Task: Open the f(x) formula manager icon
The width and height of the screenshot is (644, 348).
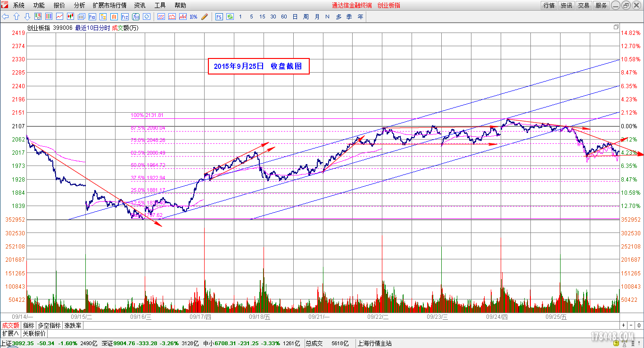Action: 135,17
